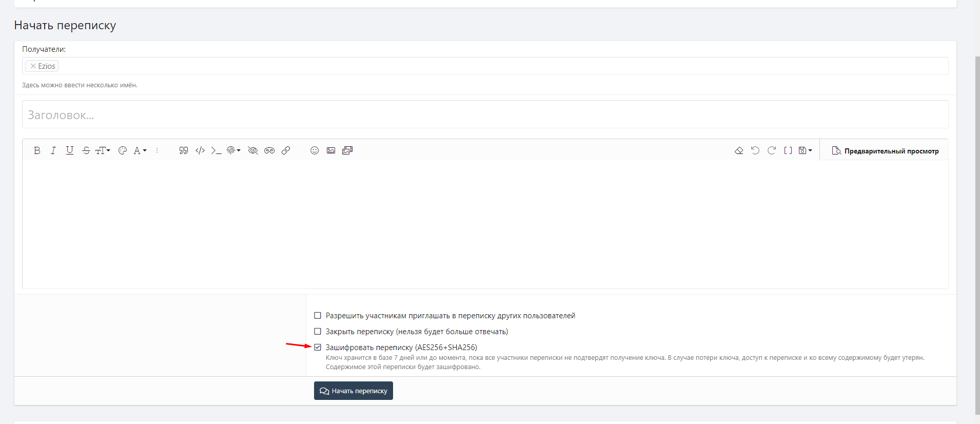Check Закрыть переписку checkbox
The height and width of the screenshot is (424, 980).
click(318, 332)
